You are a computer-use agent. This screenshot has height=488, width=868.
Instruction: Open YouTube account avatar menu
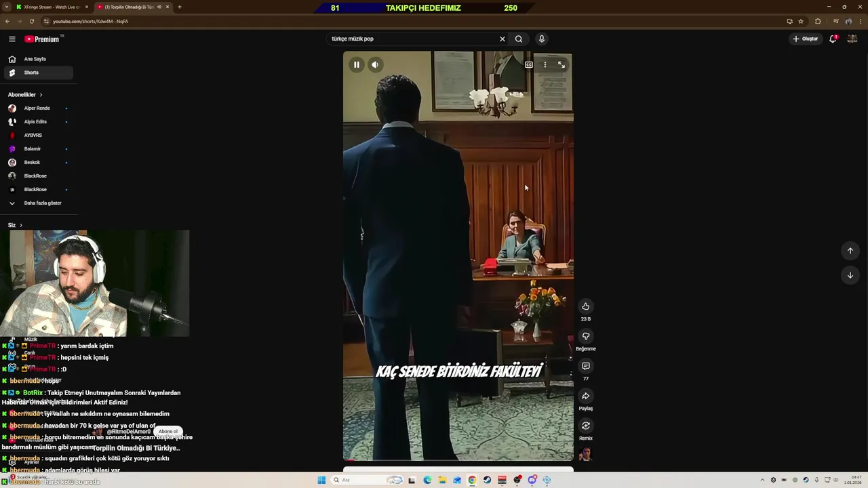click(852, 39)
